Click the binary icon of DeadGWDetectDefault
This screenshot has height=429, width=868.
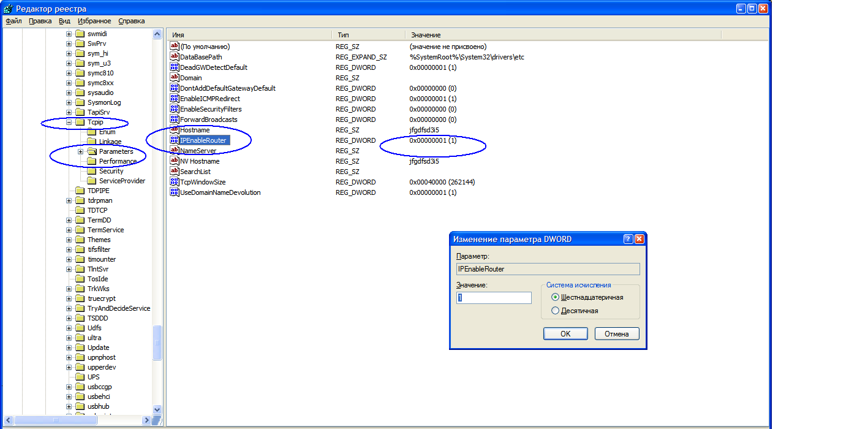(175, 67)
